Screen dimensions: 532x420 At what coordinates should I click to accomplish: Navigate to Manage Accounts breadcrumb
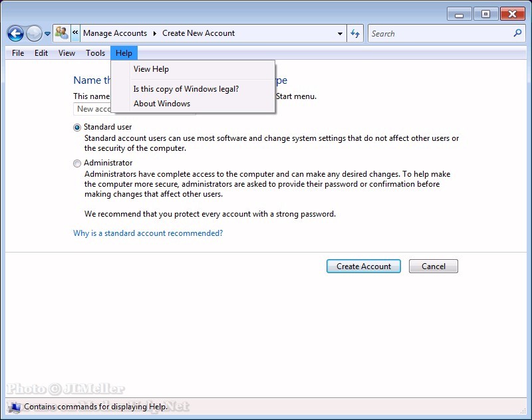[x=115, y=33]
